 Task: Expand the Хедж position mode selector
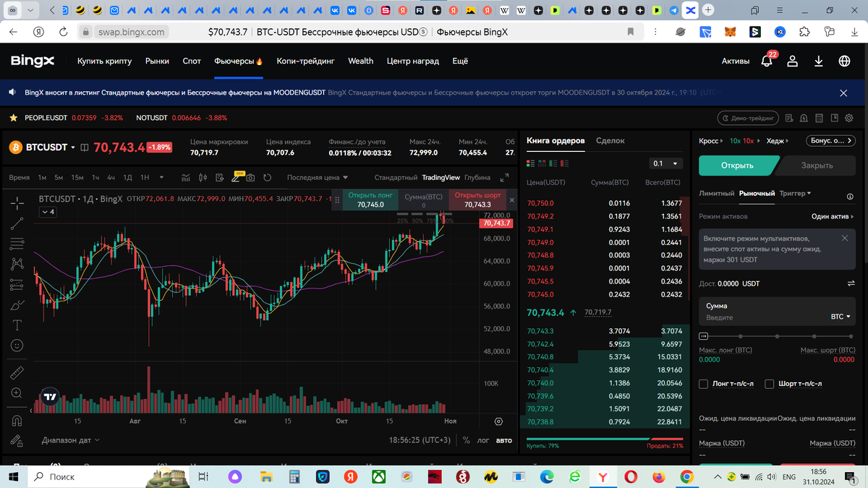point(778,141)
